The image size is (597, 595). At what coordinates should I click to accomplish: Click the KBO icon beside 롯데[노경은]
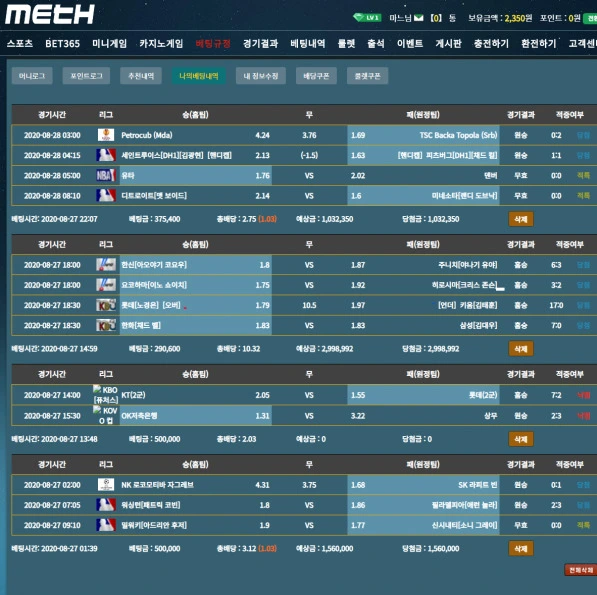point(106,305)
